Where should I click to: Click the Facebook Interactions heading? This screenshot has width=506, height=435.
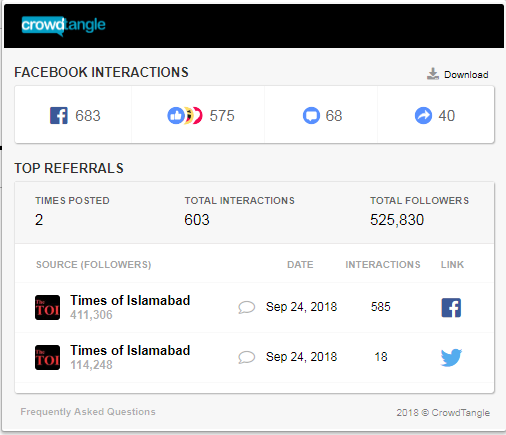coord(101,72)
